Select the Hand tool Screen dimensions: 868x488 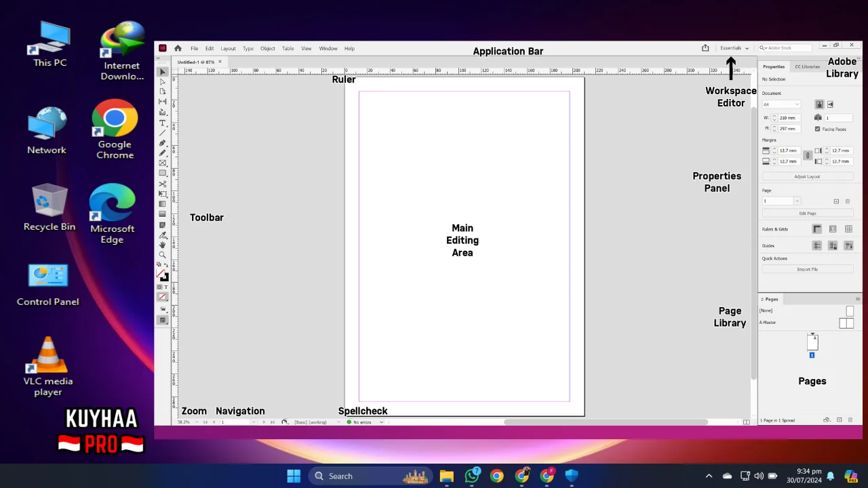[163, 245]
